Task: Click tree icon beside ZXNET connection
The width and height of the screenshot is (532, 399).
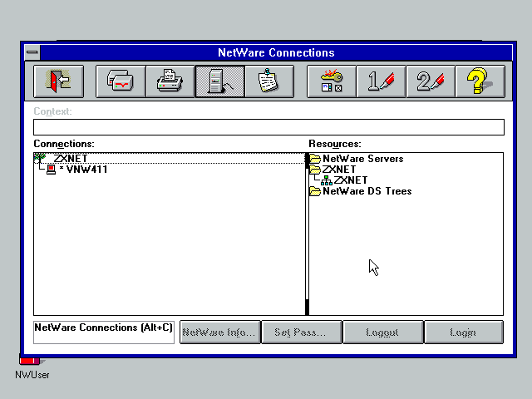Action: click(x=40, y=158)
